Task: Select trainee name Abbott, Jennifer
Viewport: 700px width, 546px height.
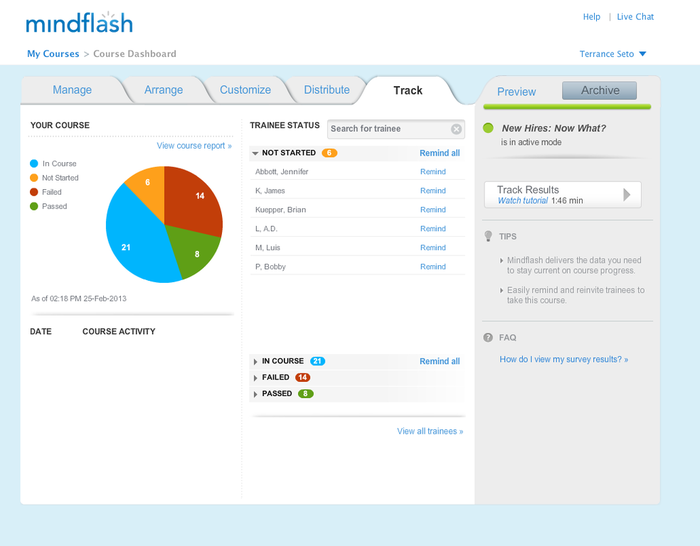Action: point(282,172)
